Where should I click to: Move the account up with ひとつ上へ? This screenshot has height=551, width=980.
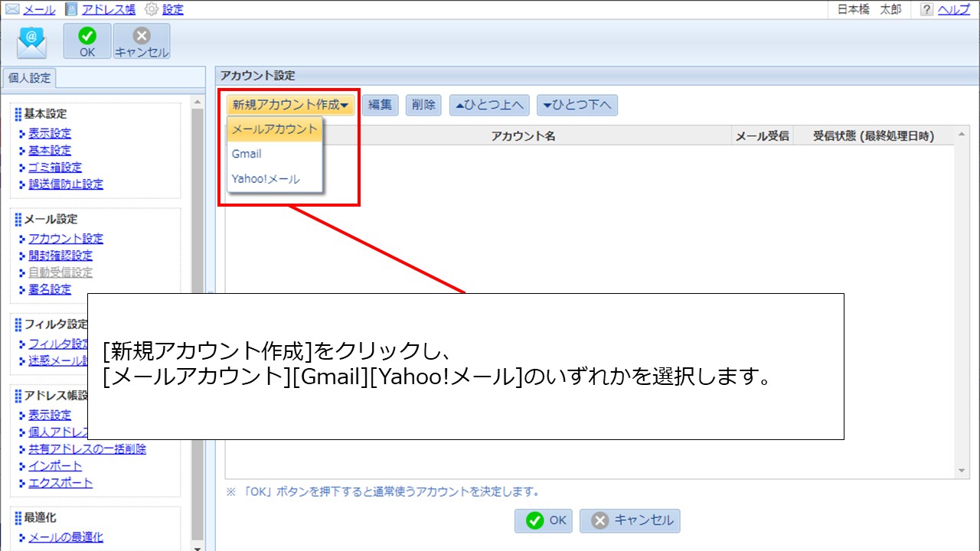click(489, 105)
